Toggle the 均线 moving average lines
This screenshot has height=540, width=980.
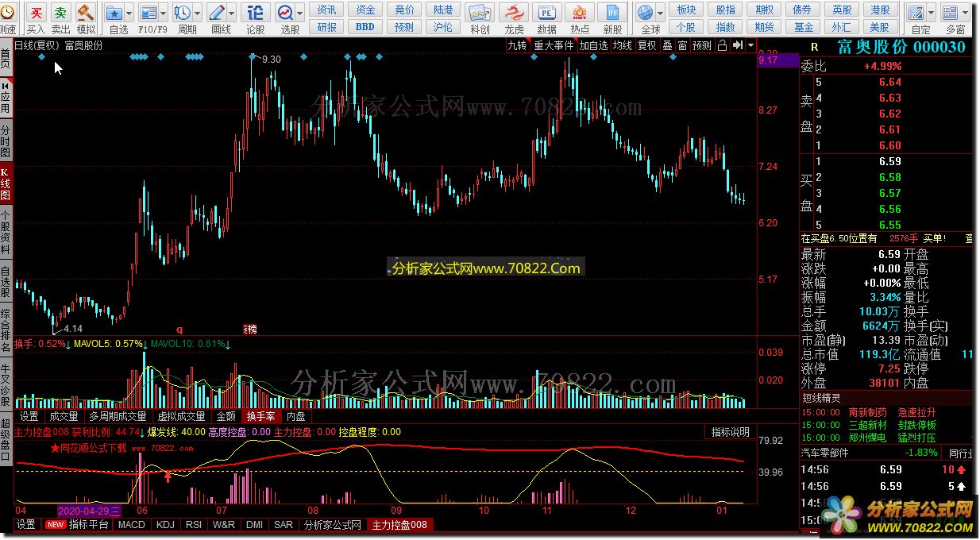tap(623, 46)
